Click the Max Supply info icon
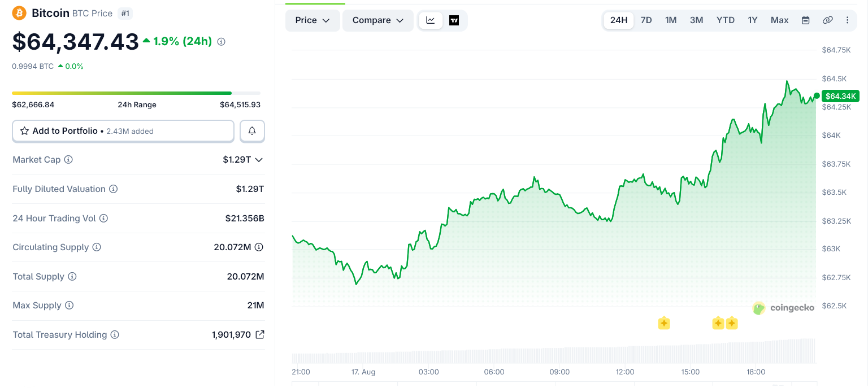 69,306
